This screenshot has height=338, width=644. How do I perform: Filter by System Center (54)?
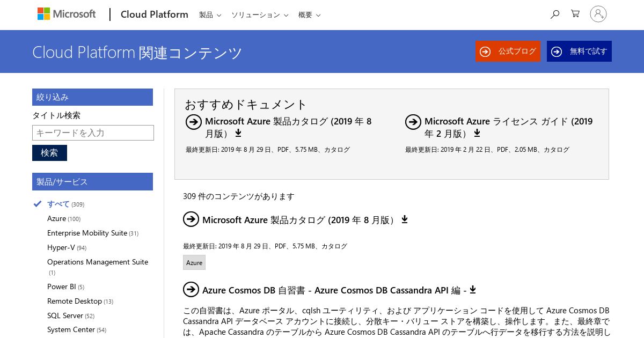pos(77,329)
